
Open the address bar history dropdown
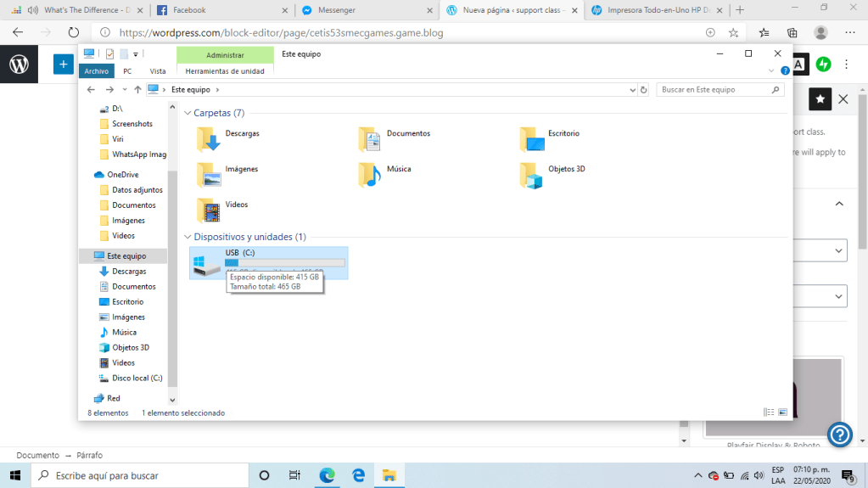[632, 90]
